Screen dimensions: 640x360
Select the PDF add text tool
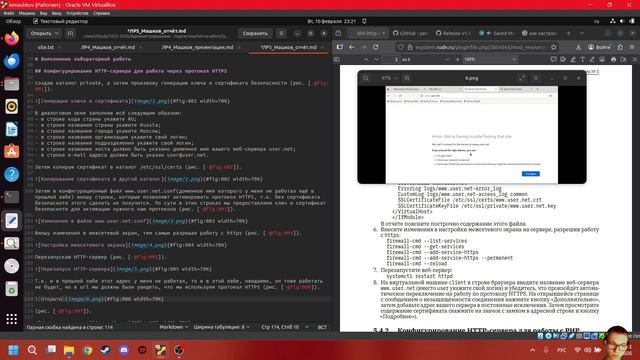(x=582, y=60)
